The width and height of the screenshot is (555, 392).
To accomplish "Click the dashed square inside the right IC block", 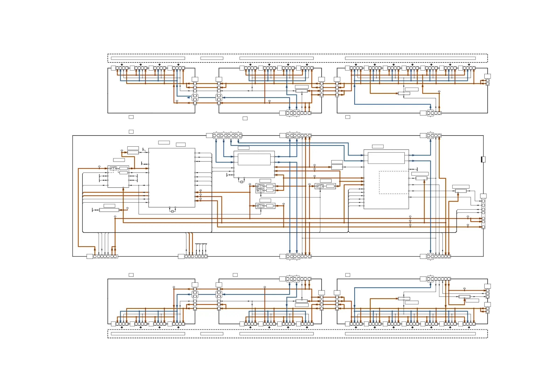I will click(394, 182).
